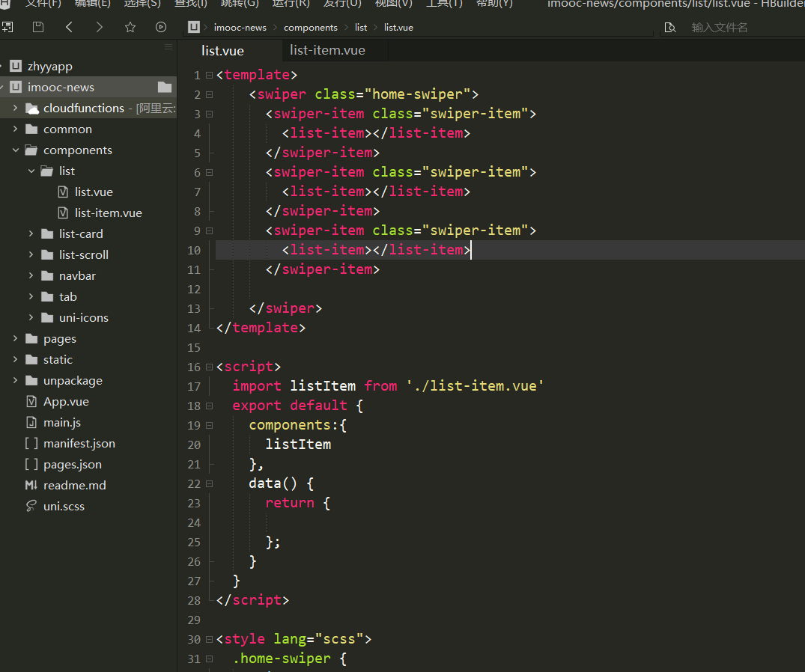Image resolution: width=805 pixels, height=672 pixels.
Task: Click the star bookmark toolbar icon
Action: [130, 27]
